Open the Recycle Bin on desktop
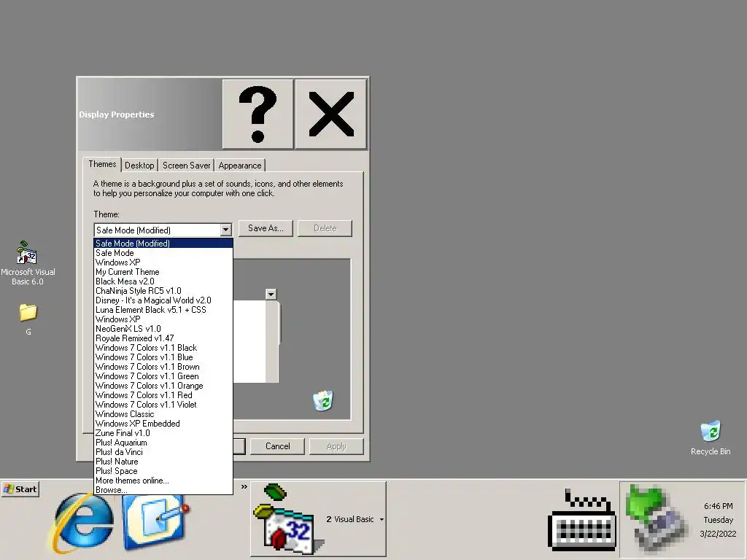 tap(711, 438)
